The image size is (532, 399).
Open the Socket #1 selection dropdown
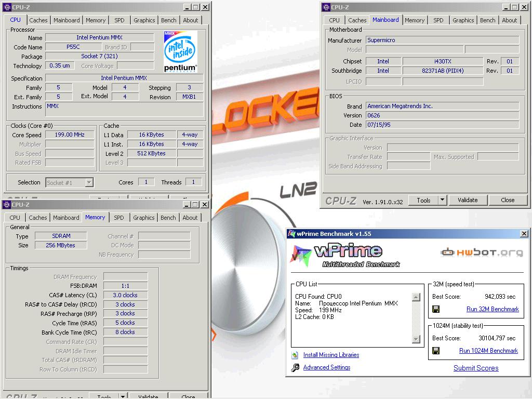click(x=89, y=182)
